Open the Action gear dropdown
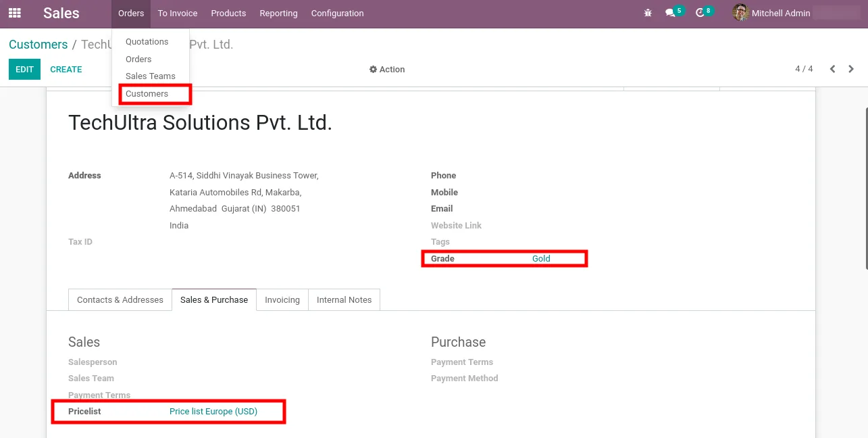The height and width of the screenshot is (438, 868). tap(387, 70)
